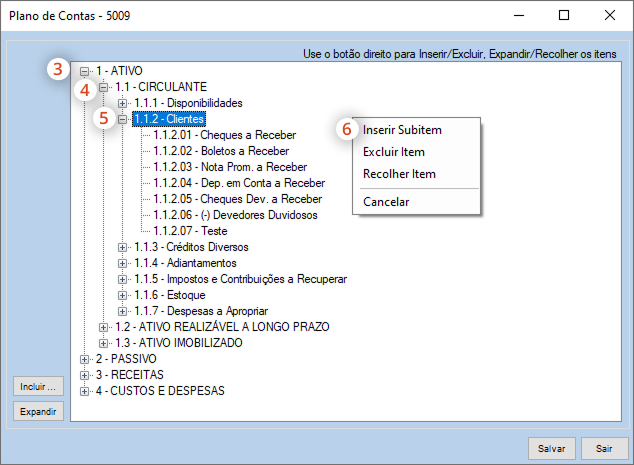Click Recolher Item menu option
This screenshot has width=634, height=465.
pyautogui.click(x=399, y=174)
